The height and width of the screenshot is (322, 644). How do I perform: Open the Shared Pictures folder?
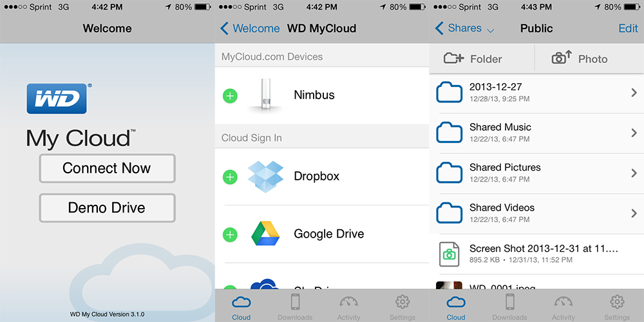505,172
